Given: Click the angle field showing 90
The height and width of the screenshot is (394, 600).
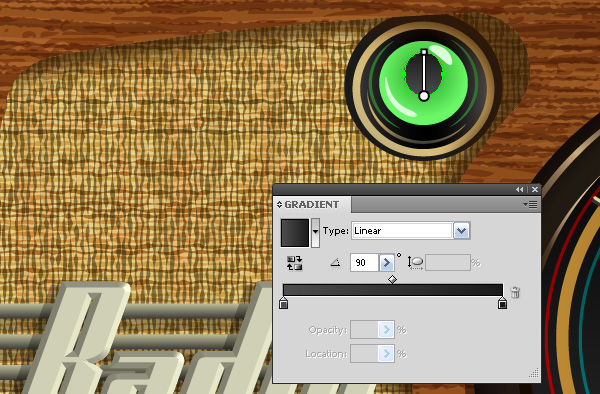Looking at the screenshot, I should 364,262.
